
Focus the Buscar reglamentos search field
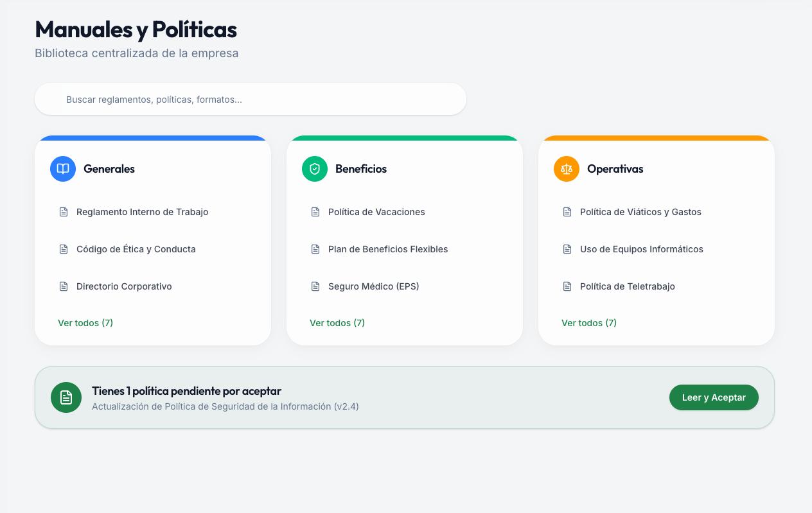[251, 100]
